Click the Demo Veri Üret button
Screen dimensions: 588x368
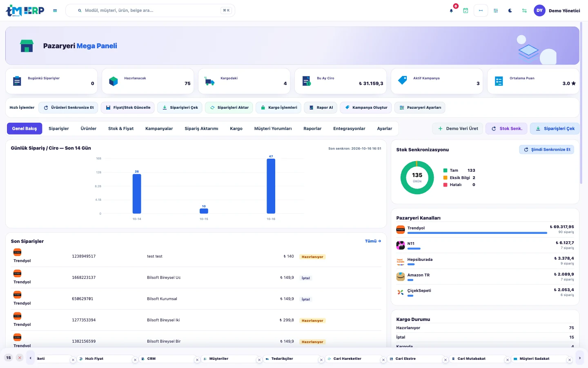458,128
